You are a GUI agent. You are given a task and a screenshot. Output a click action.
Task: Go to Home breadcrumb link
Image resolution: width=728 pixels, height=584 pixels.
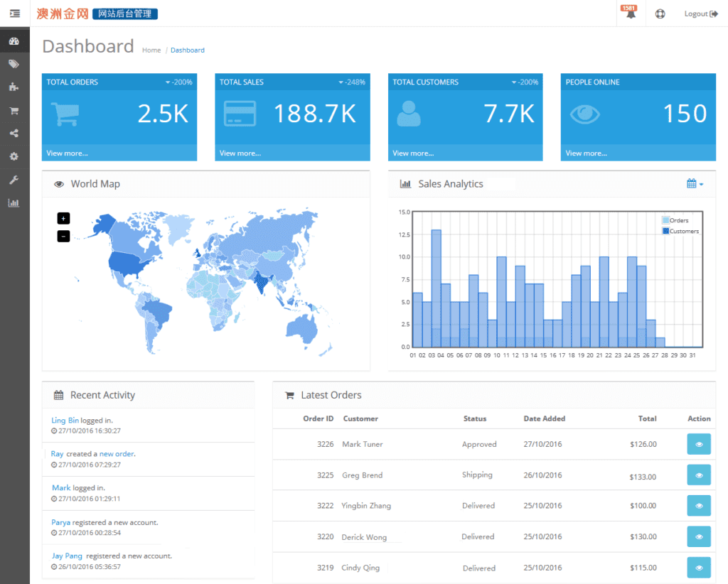[x=151, y=50]
